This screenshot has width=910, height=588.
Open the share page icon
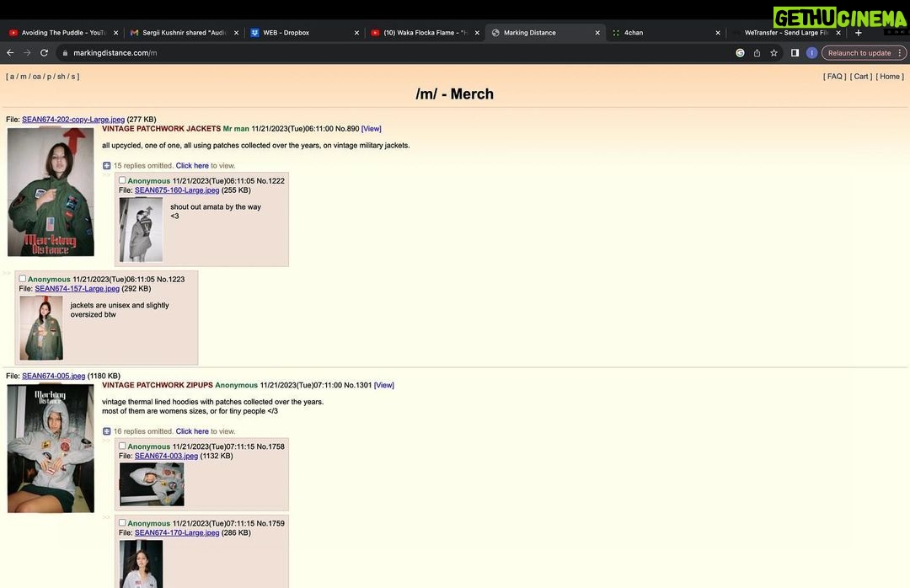tap(757, 53)
